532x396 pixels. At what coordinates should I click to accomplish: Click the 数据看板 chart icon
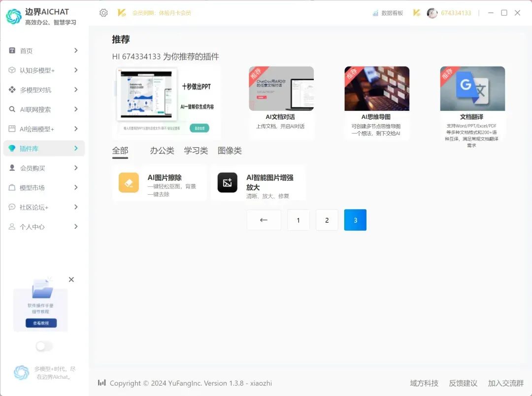point(375,13)
